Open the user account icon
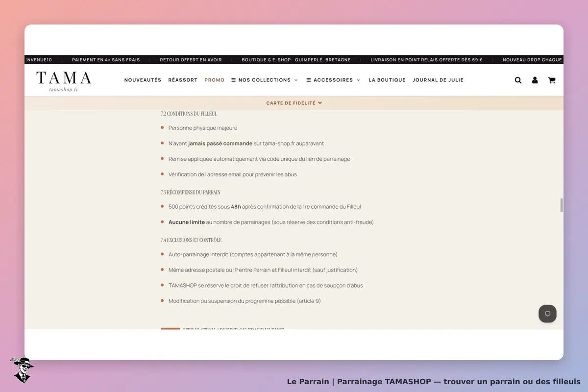 point(535,80)
